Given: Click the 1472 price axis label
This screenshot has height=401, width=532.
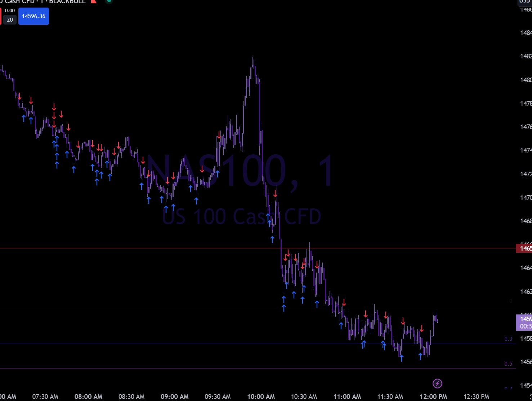Looking at the screenshot, I should pos(526,174).
